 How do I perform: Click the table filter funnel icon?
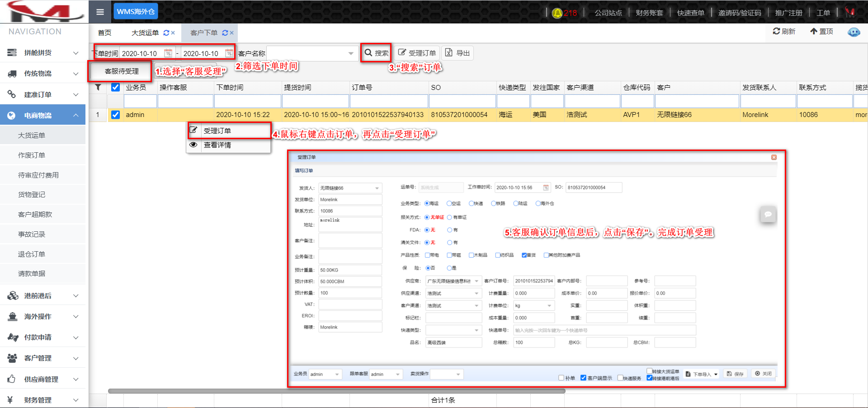[98, 87]
